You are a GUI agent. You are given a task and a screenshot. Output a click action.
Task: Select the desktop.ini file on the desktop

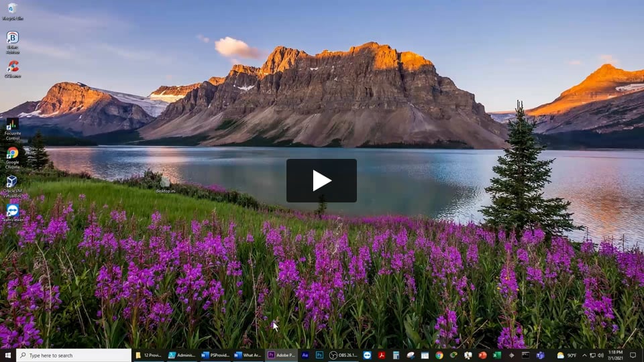[165, 182]
